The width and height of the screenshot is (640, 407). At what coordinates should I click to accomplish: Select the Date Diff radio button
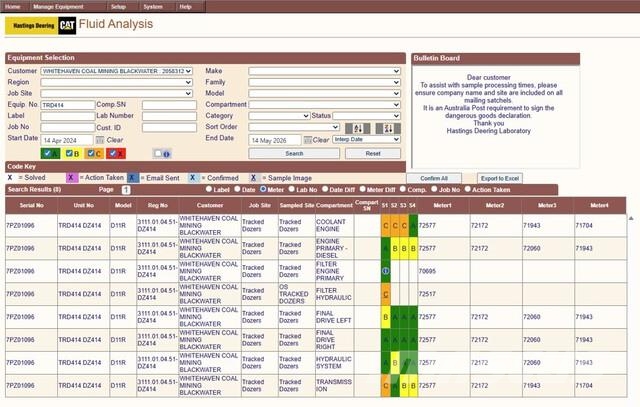point(325,189)
